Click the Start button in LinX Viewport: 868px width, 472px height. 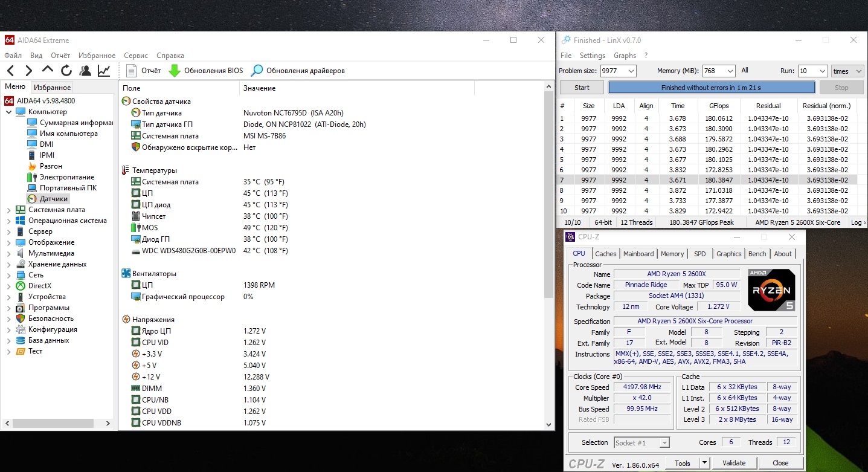coord(582,88)
